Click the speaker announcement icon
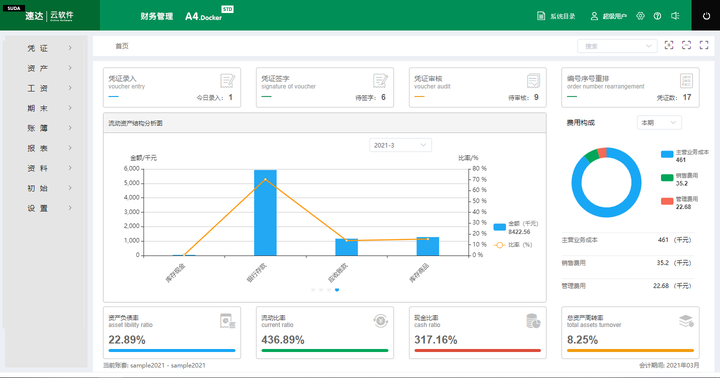 pyautogui.click(x=675, y=16)
